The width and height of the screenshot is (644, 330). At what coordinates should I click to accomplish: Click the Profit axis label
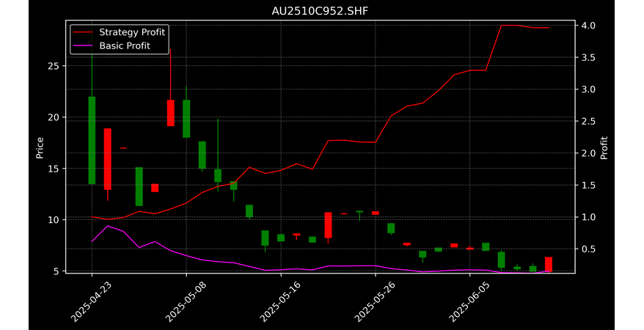[x=604, y=148]
